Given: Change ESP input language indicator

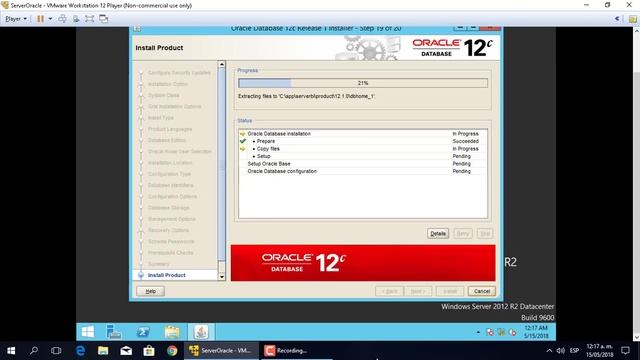Looking at the screenshot, I should [574, 351].
